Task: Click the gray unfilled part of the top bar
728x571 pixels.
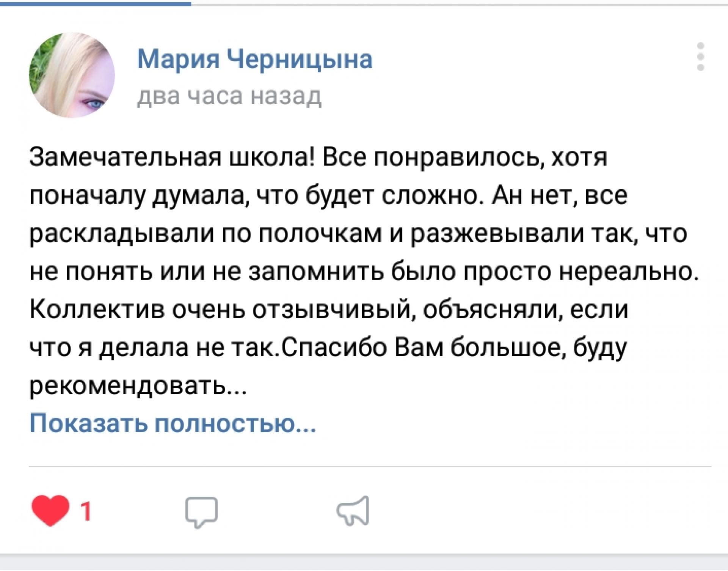Action: point(455,3)
